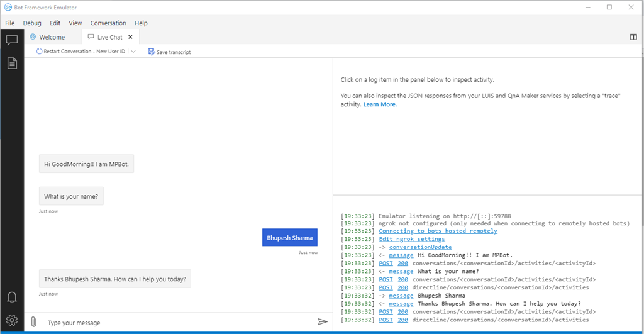
Task: Click the ngrok not configured log text
Action: 504,223
